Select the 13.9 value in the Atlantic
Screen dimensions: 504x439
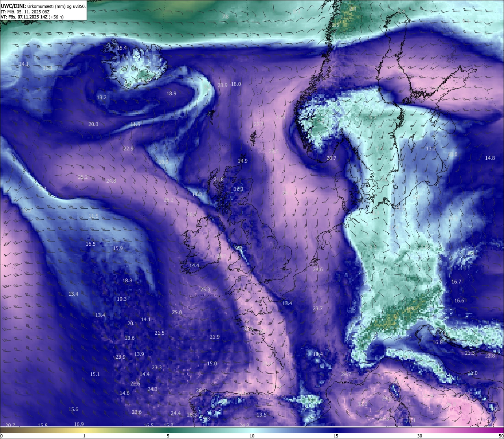139,354
